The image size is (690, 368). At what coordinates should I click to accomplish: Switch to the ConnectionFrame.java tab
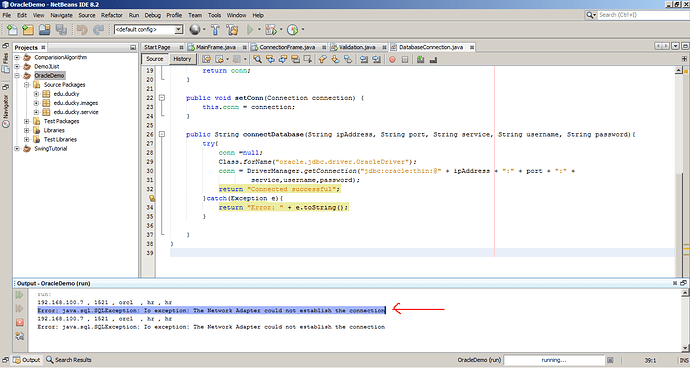point(287,47)
